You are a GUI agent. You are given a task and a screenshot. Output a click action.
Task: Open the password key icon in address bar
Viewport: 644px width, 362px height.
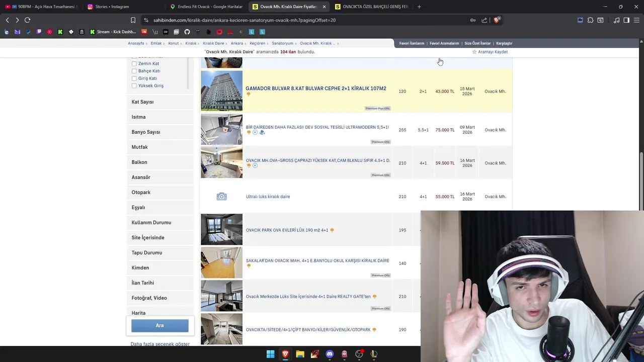point(473,20)
